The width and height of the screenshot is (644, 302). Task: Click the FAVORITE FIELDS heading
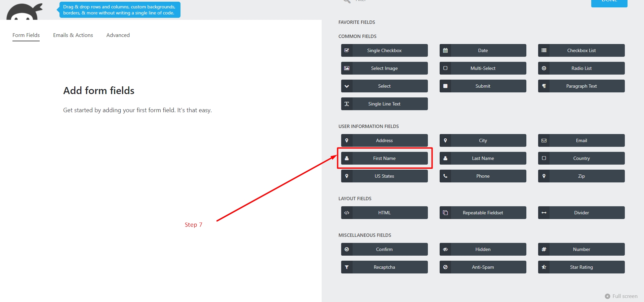pos(357,22)
